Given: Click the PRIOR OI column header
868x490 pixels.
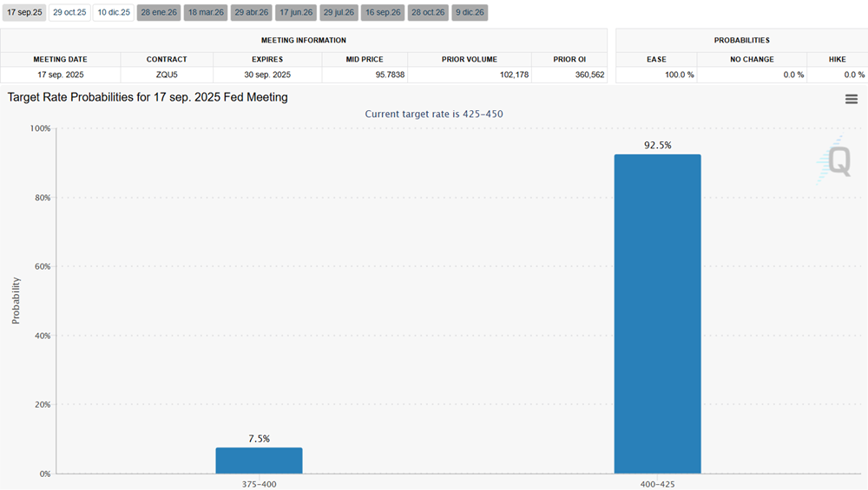Looking at the screenshot, I should (569, 60).
